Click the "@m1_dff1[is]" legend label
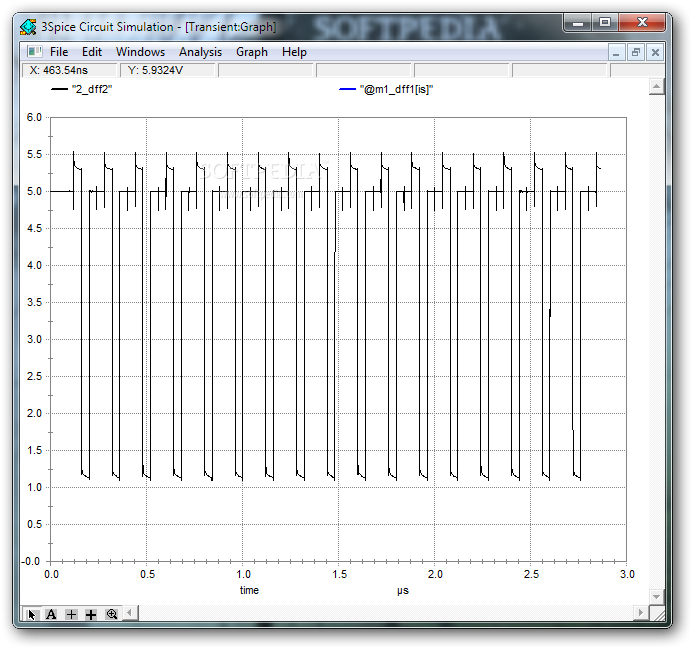The width and height of the screenshot is (693, 649). pyautogui.click(x=396, y=89)
